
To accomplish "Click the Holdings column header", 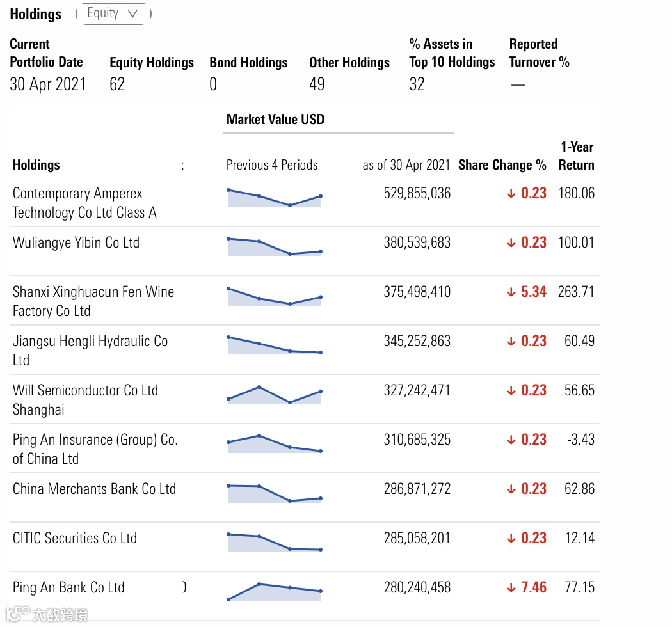I will tap(36, 165).
